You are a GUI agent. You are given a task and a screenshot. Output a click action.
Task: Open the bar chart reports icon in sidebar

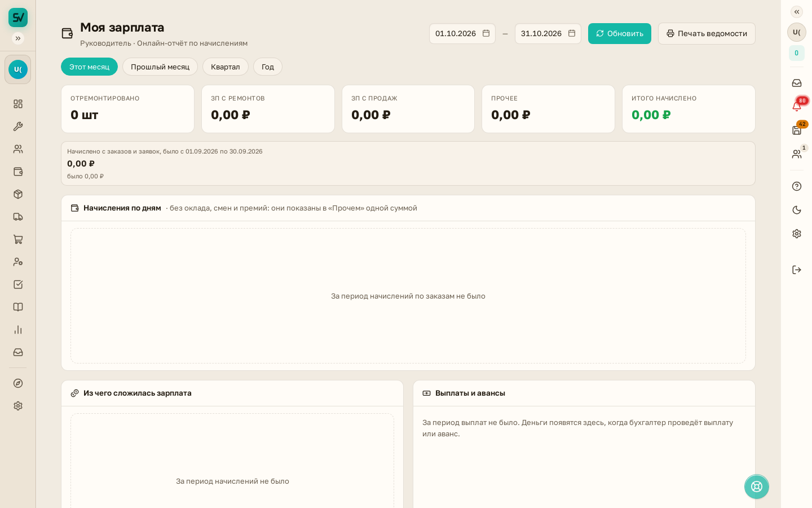(x=18, y=330)
